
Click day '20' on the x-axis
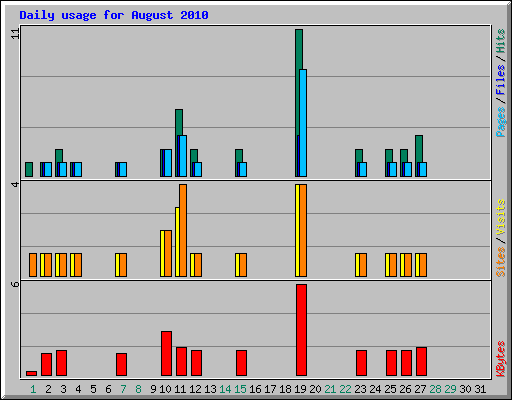315,389
